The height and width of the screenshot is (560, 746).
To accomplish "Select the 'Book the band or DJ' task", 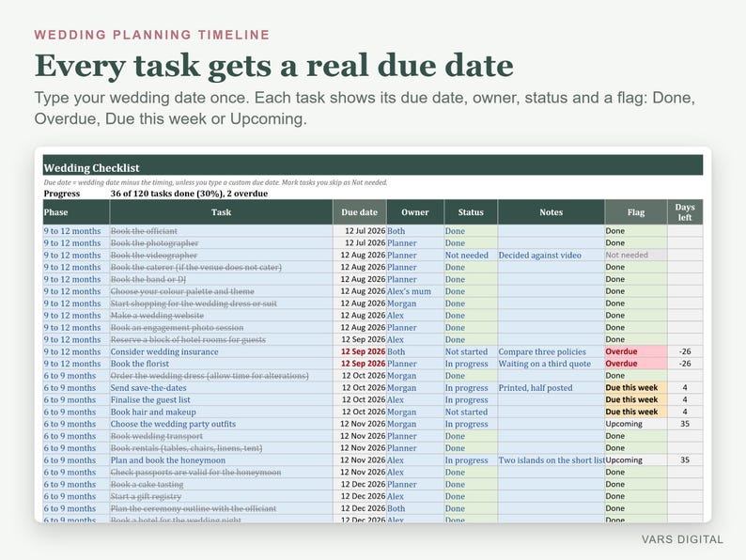I will 221,279.
